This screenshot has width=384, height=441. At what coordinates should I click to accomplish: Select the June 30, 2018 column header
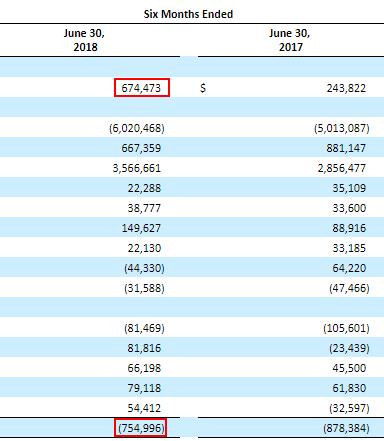(x=85, y=40)
